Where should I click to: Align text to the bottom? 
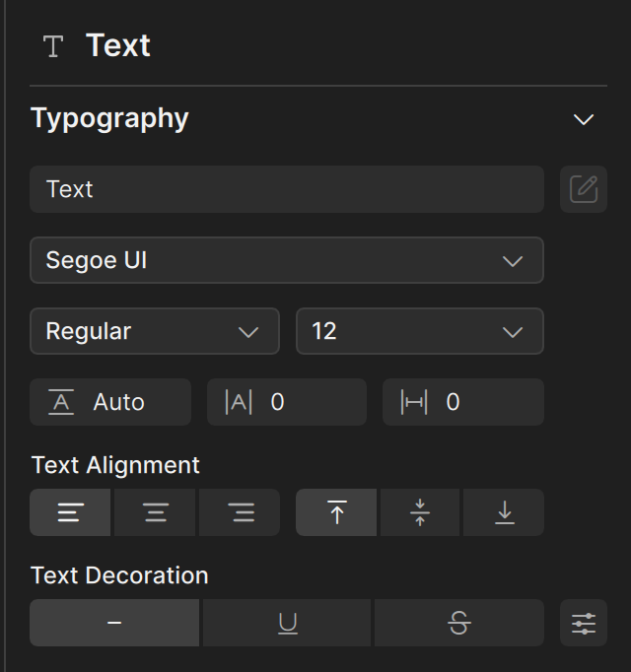[504, 512]
